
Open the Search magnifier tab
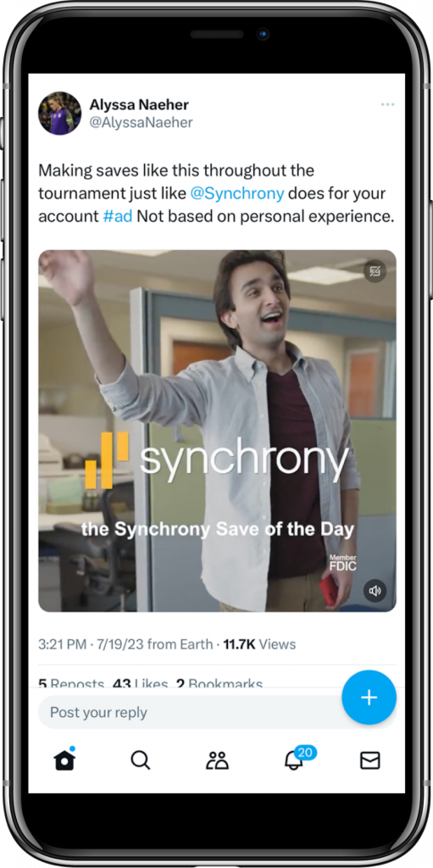(141, 760)
